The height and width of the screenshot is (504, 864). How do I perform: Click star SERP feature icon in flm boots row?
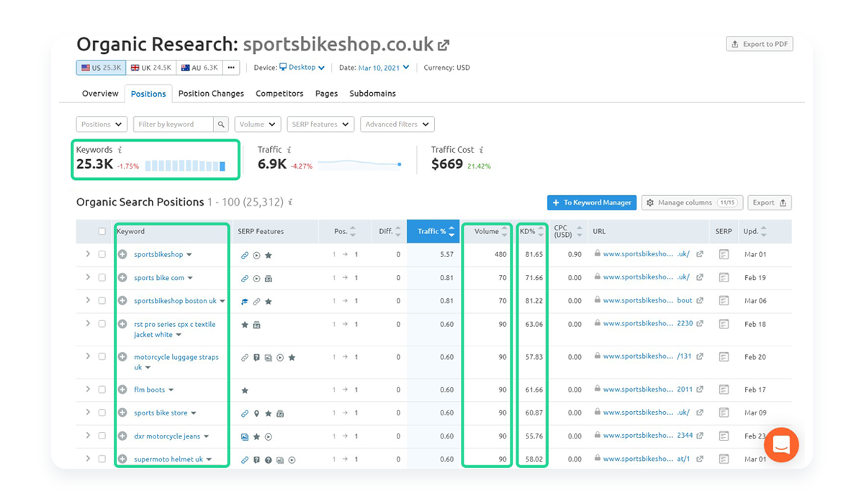click(x=245, y=390)
